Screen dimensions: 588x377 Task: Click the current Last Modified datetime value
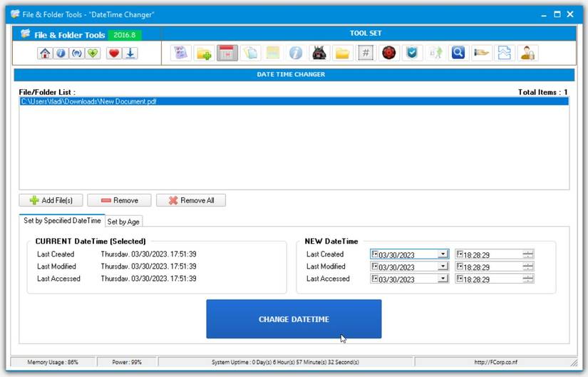[148, 267]
